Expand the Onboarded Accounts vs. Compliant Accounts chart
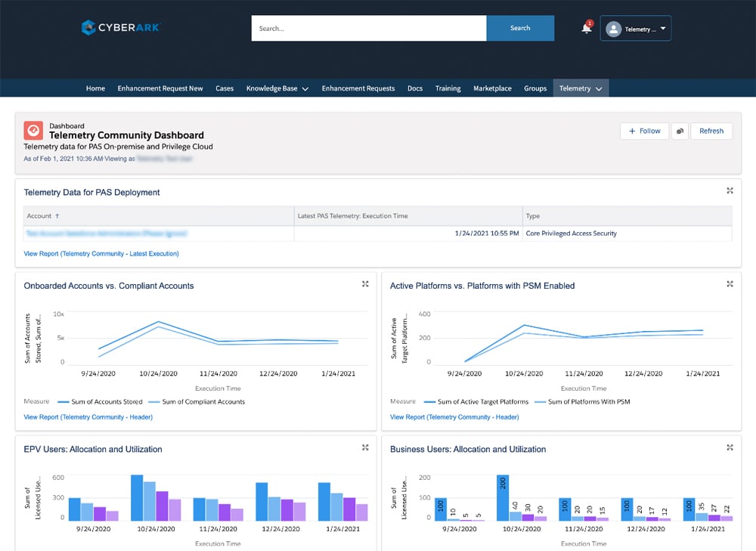Image resolution: width=756 pixels, height=551 pixels. (x=365, y=284)
